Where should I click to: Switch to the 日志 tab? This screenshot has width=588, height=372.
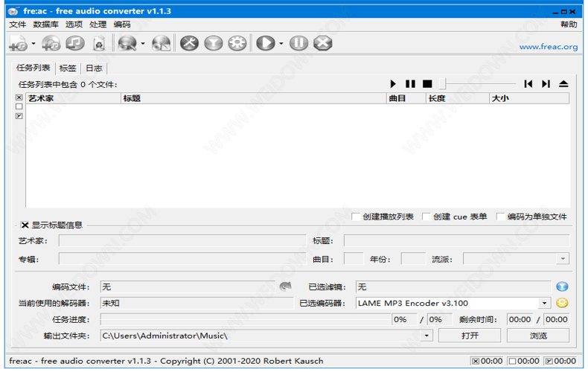point(94,68)
